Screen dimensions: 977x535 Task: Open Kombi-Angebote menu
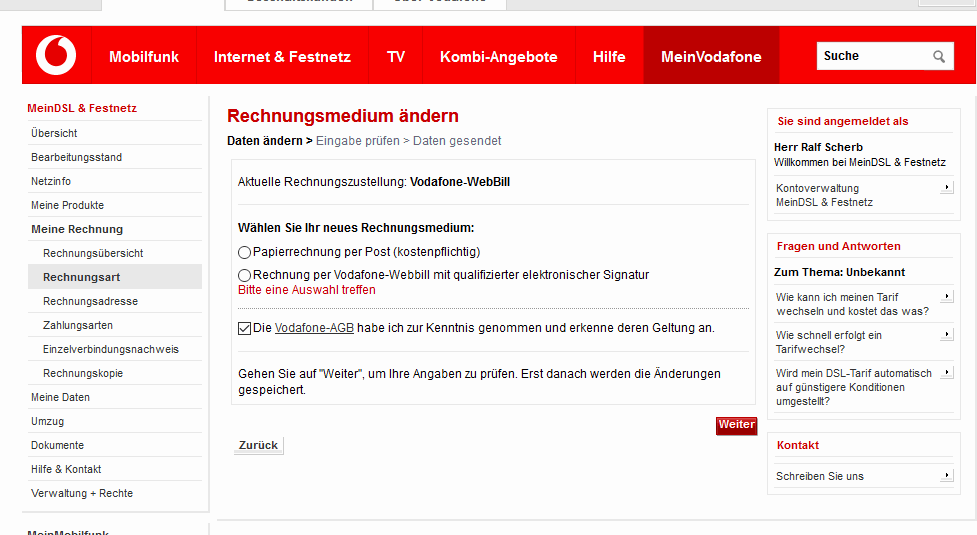[x=498, y=57]
